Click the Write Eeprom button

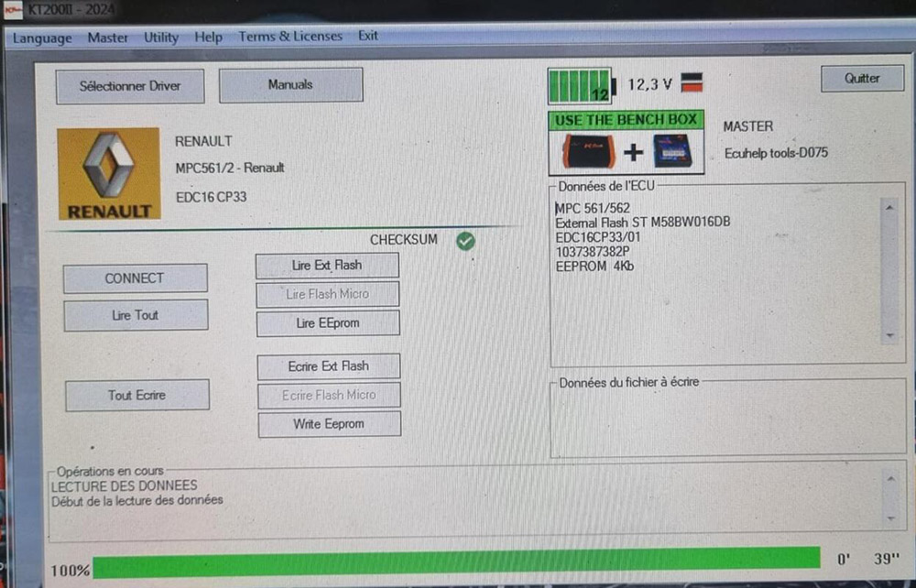click(330, 424)
